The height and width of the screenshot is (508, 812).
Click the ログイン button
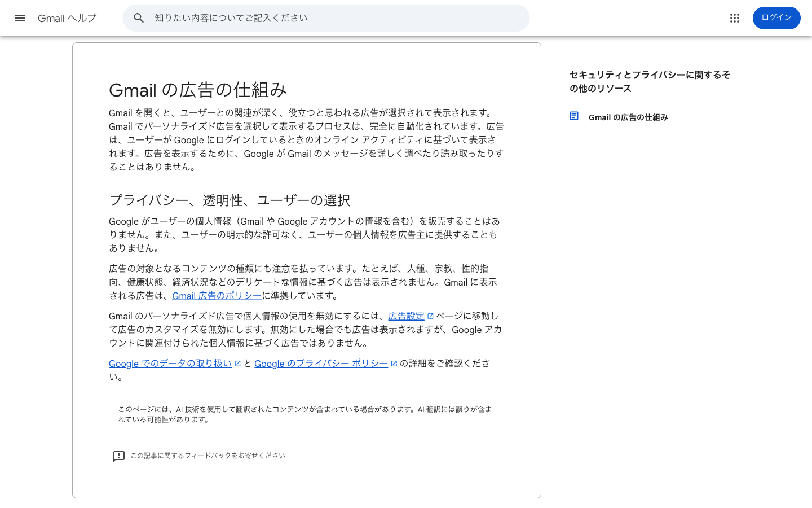(776, 18)
